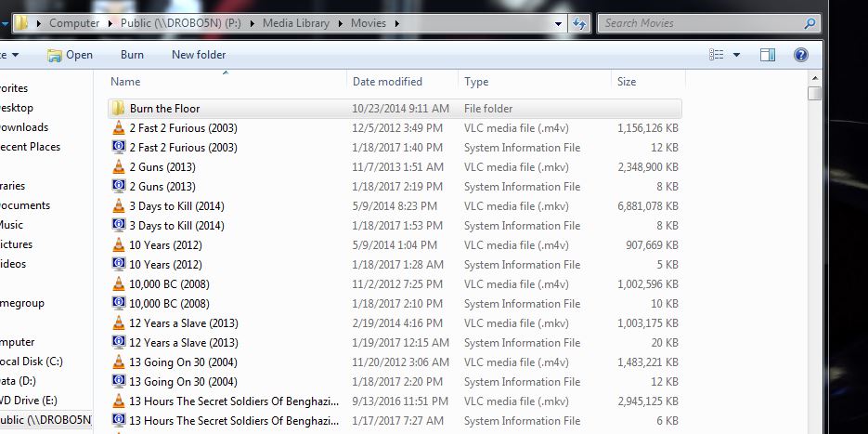The height and width of the screenshot is (434, 868).
Task: Click the Media Library breadcrumb segment
Action: (x=295, y=23)
